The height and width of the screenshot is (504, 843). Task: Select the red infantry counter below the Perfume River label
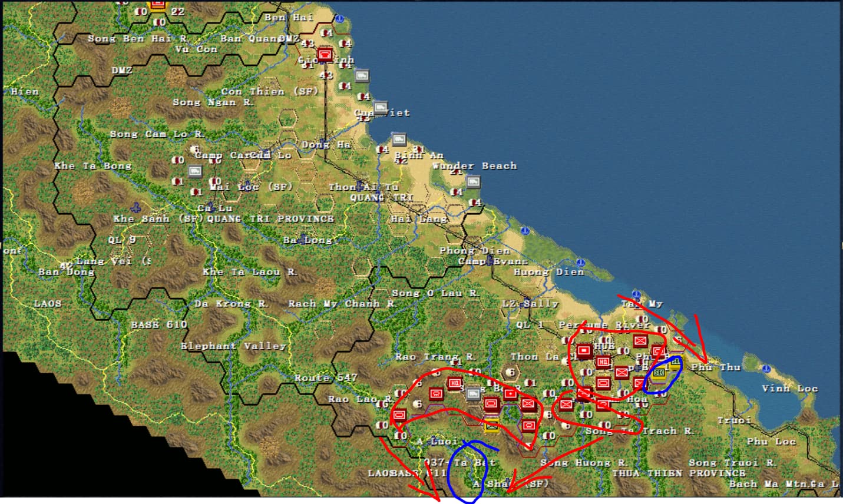640,340
